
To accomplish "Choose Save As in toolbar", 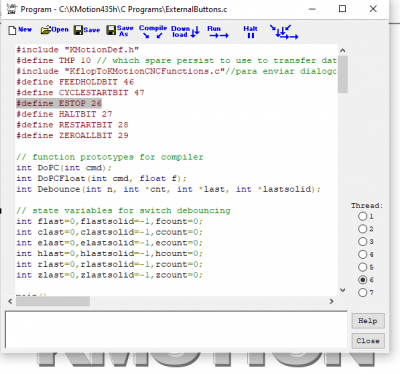I will pyautogui.click(x=120, y=31).
